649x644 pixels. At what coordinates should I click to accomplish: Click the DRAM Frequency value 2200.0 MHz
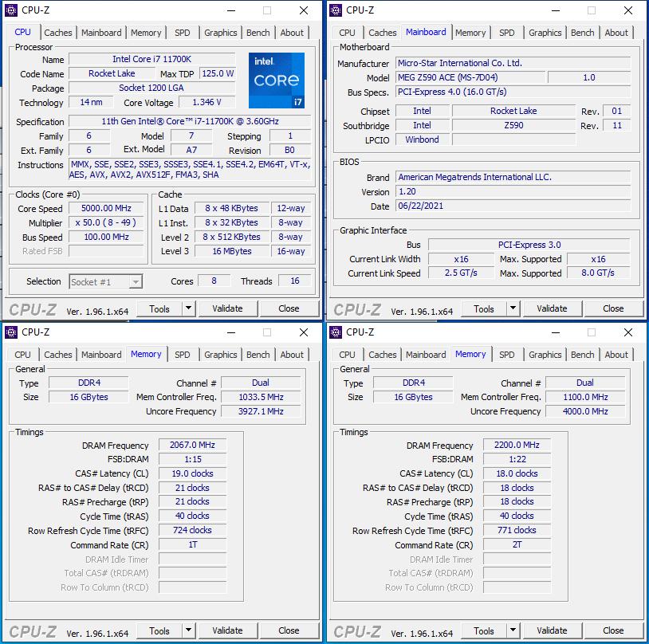coord(517,445)
